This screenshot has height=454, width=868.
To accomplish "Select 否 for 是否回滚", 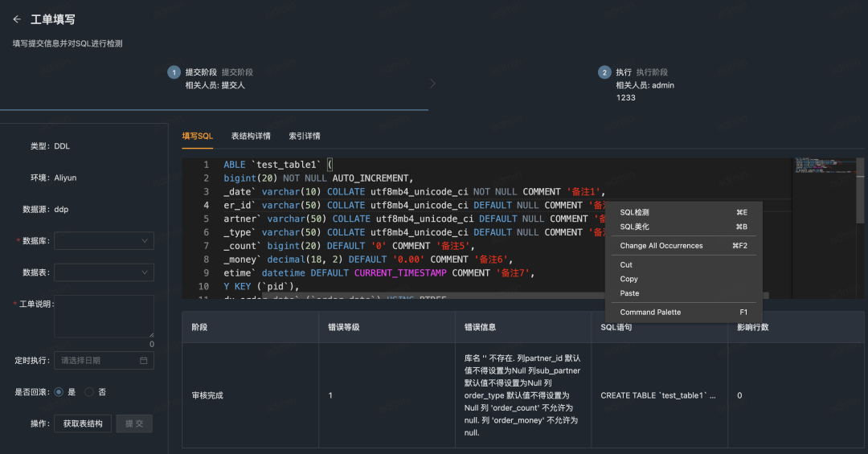I will click(89, 392).
